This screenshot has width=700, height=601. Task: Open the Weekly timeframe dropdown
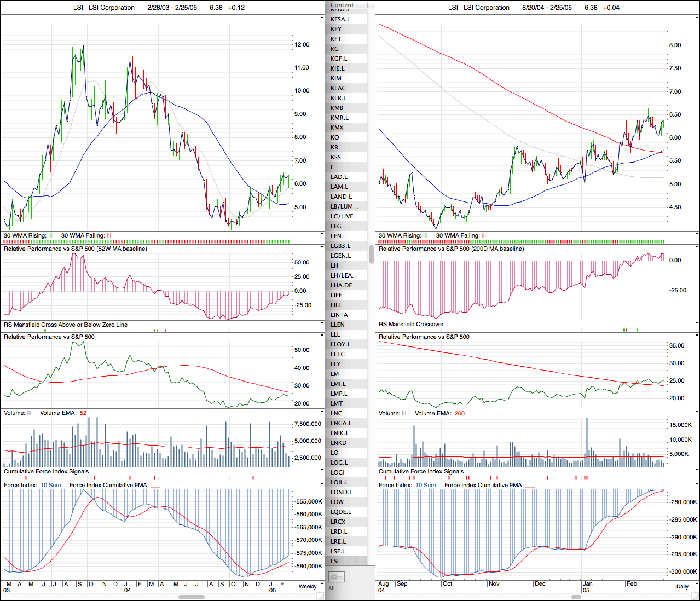click(x=308, y=586)
